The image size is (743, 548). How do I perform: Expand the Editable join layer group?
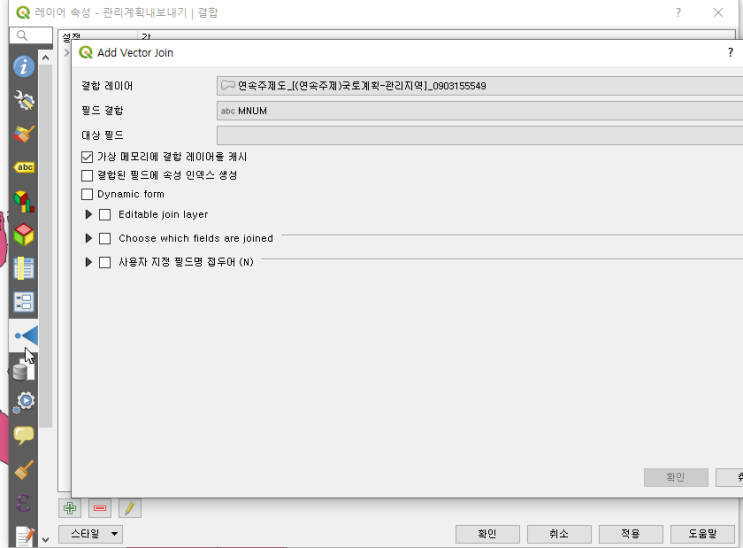pyautogui.click(x=88, y=215)
